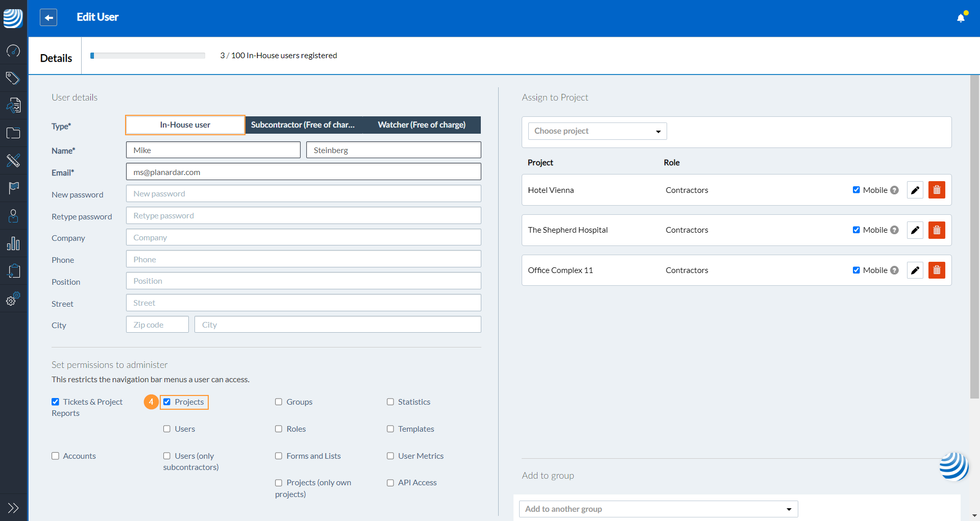The height and width of the screenshot is (521, 980).
Task: Select the Subcontractor user type tab
Action: click(x=303, y=125)
